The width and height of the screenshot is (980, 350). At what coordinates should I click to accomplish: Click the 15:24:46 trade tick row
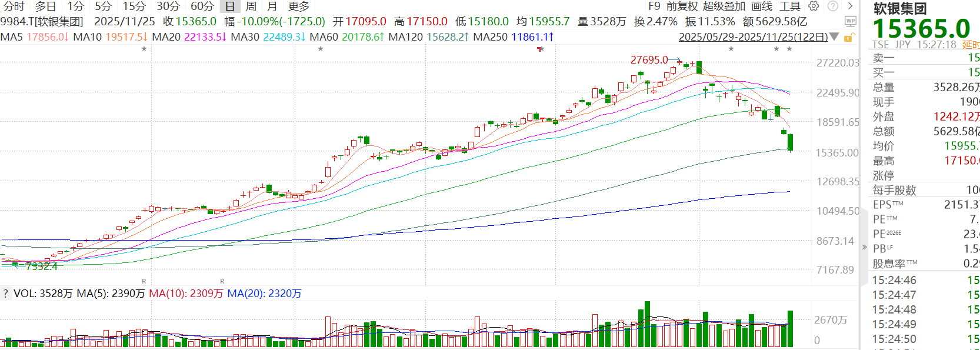(x=925, y=280)
